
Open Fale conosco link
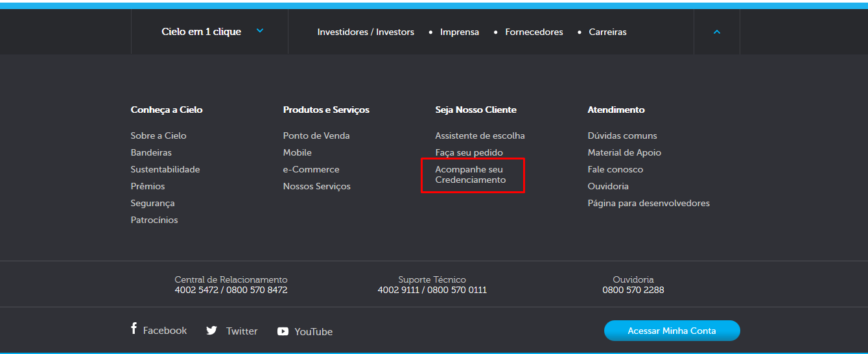click(x=615, y=169)
